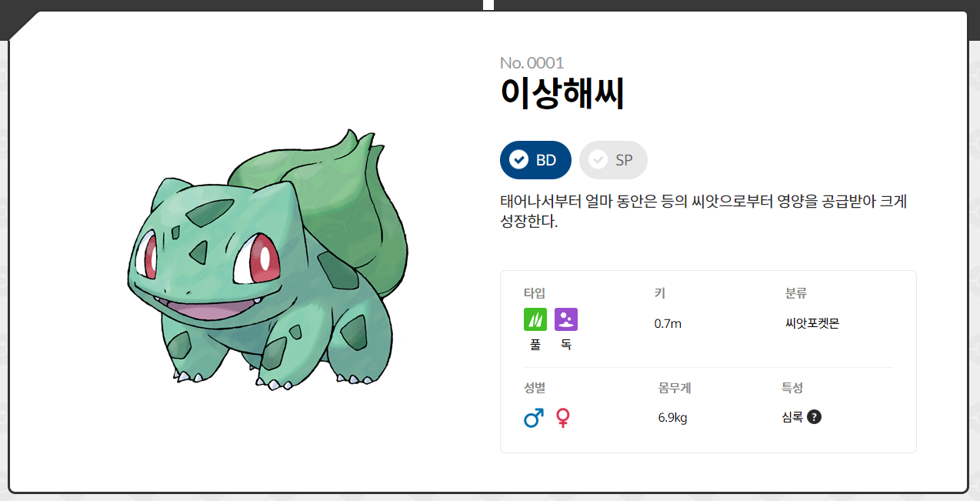The width and height of the screenshot is (980, 501).
Task: Click the white marker at top center
Action: coord(488,5)
